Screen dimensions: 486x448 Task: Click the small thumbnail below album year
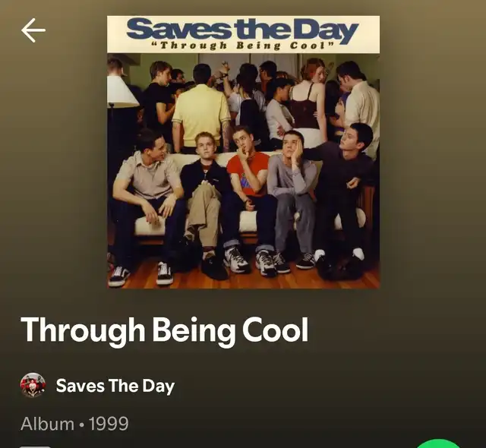35,446
